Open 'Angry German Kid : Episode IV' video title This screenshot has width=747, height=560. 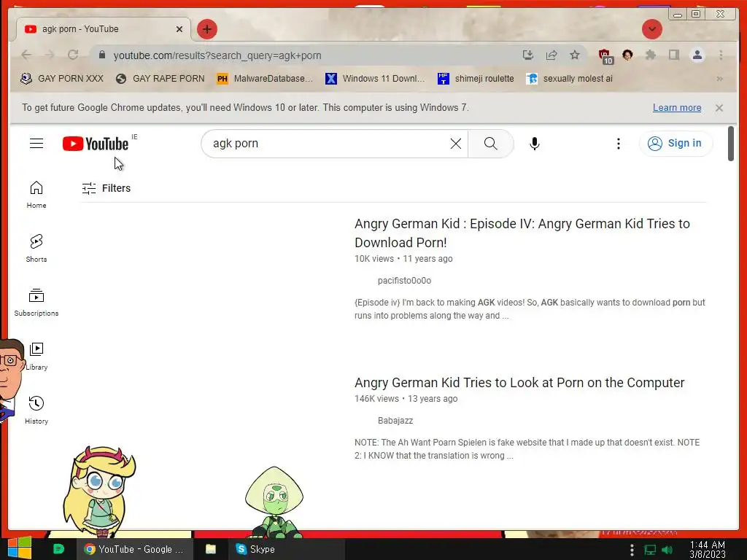[x=522, y=233]
